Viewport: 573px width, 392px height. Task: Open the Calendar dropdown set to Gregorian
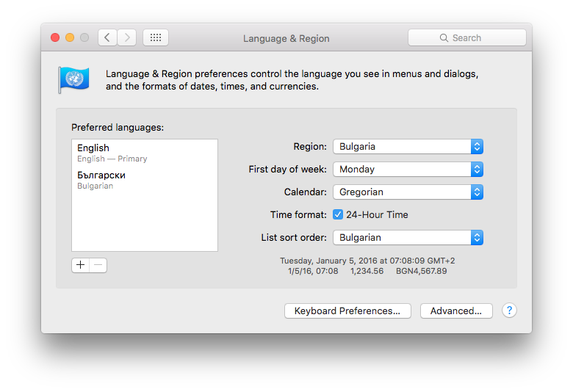coord(408,192)
